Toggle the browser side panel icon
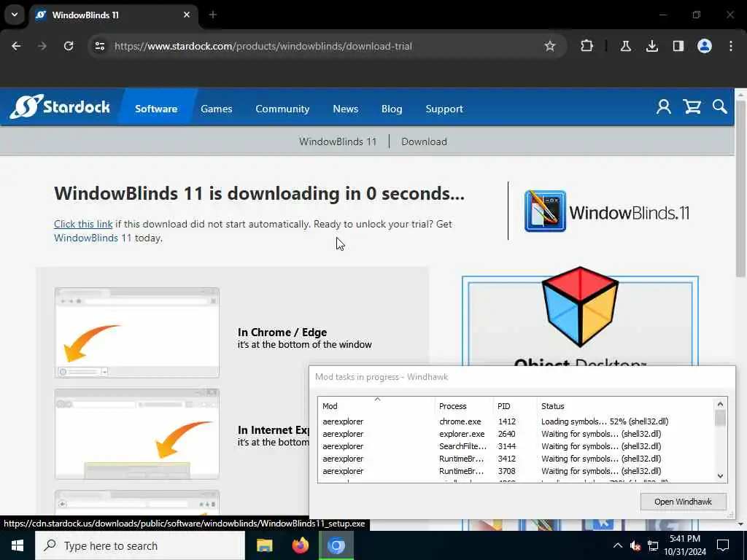This screenshot has height=560, width=747. click(x=678, y=46)
